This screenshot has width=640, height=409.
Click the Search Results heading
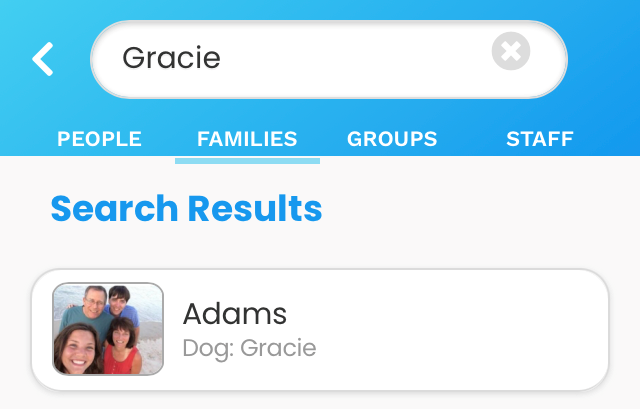[x=186, y=209]
